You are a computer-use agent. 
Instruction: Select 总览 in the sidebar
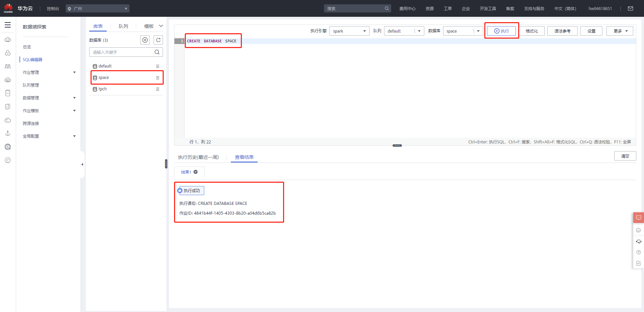click(27, 47)
